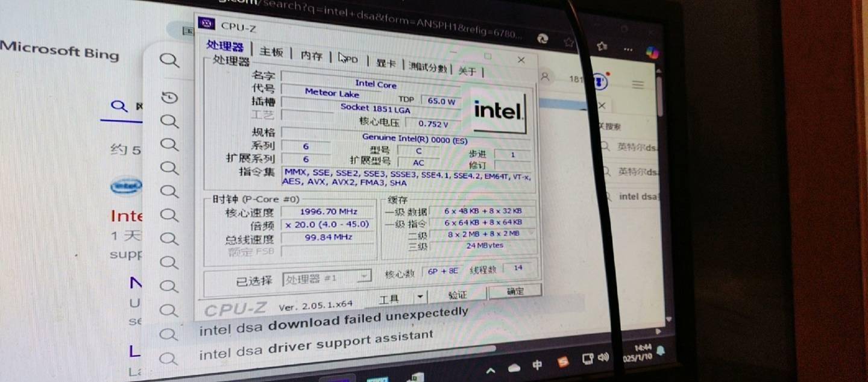Open the Bing hamburger menu
The height and width of the screenshot is (382, 868).
coord(638,84)
